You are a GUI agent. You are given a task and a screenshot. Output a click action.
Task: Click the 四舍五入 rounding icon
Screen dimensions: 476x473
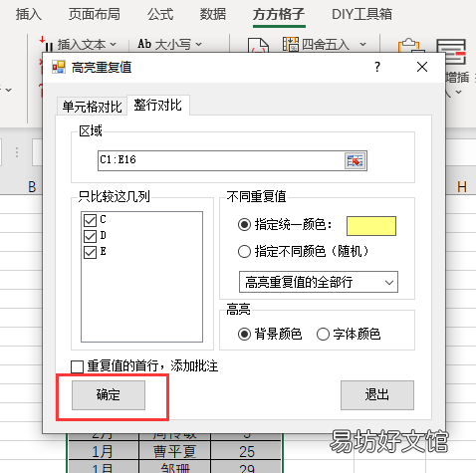291,44
